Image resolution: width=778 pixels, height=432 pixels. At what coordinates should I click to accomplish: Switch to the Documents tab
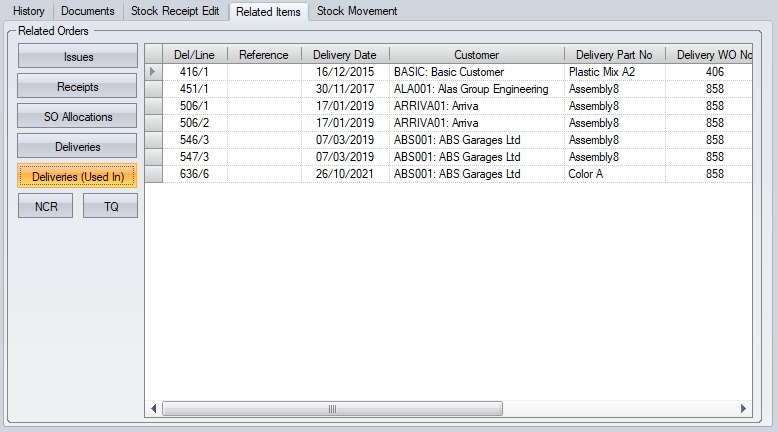[x=87, y=11]
